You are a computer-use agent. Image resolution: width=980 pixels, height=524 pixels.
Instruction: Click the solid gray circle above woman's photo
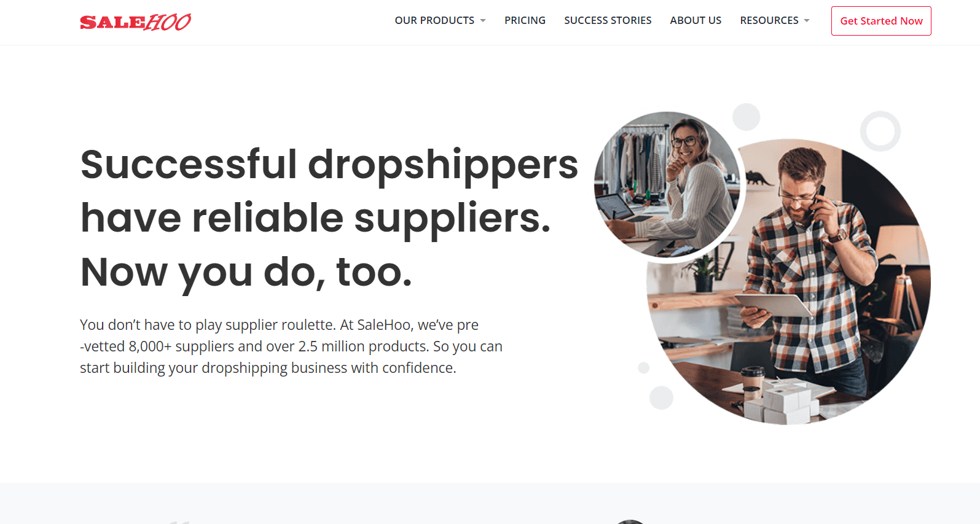pos(747,117)
